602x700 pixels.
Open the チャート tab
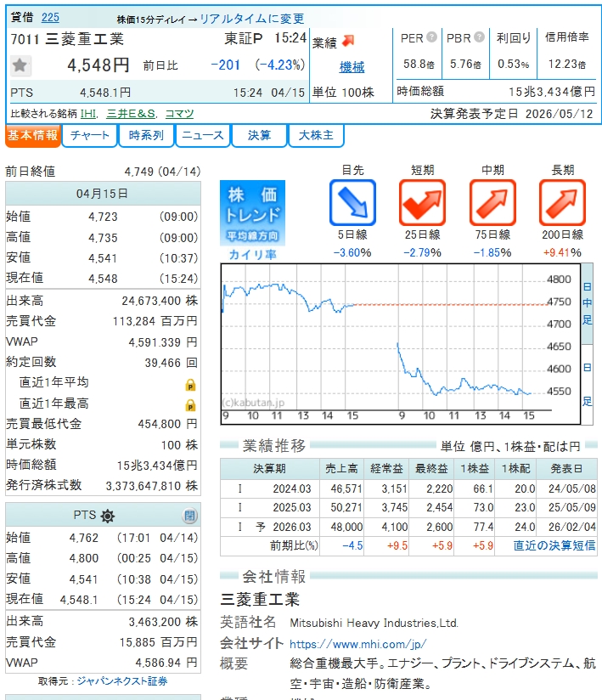(90, 136)
